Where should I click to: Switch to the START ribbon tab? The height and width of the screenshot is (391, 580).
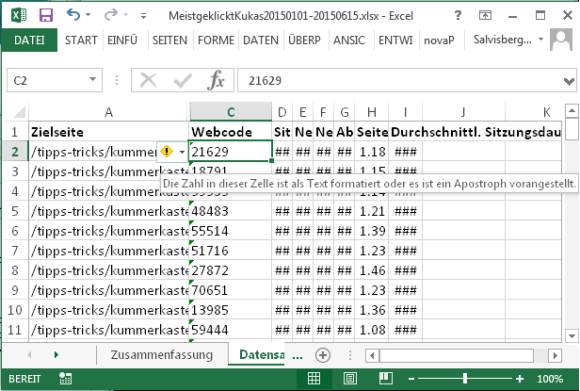(x=81, y=40)
